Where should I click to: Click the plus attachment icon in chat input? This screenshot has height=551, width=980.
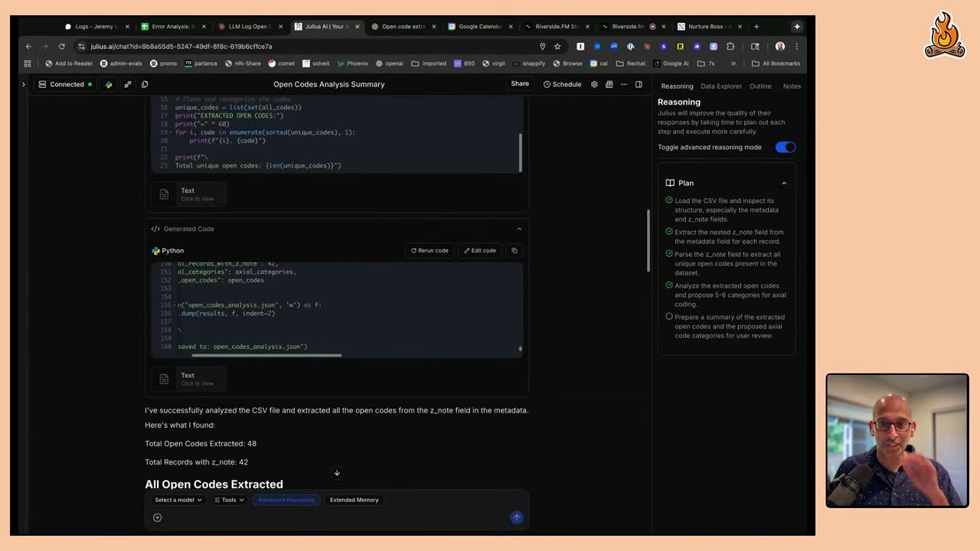pyautogui.click(x=157, y=517)
